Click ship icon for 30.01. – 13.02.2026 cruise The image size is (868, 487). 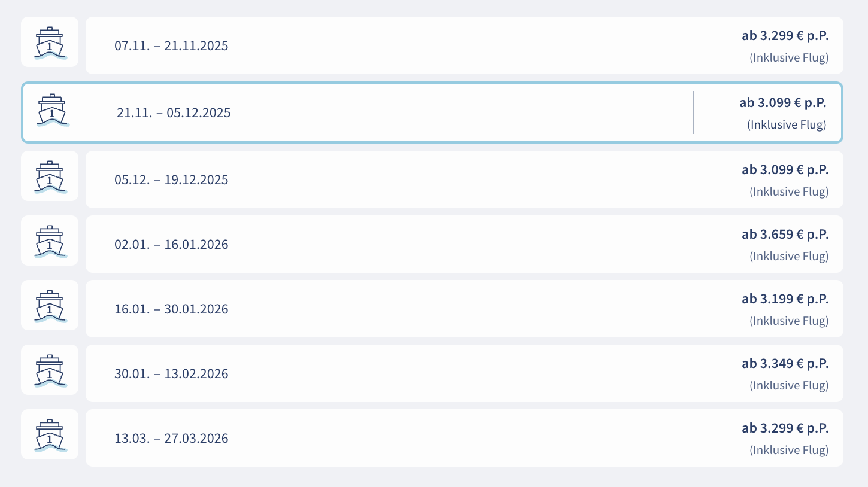point(50,370)
